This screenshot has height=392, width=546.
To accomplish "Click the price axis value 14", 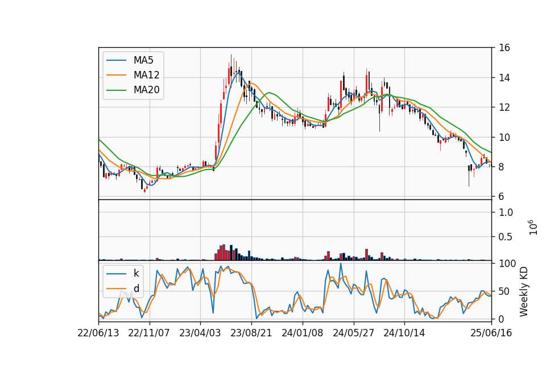I will 504,78.
